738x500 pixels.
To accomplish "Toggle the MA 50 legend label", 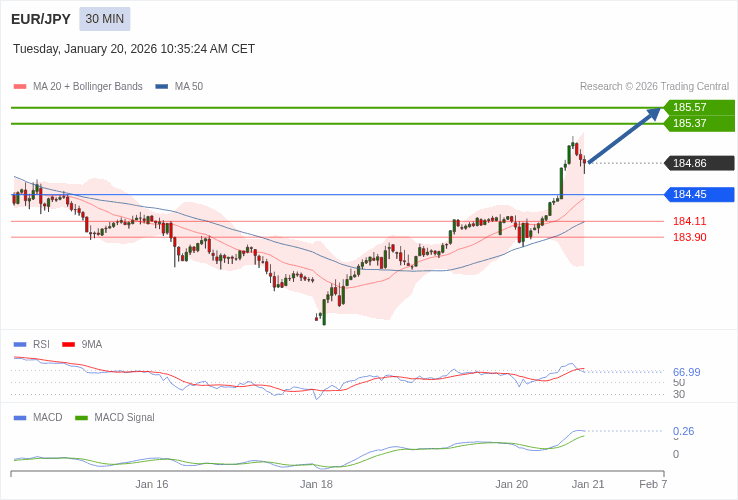I will 189,87.
